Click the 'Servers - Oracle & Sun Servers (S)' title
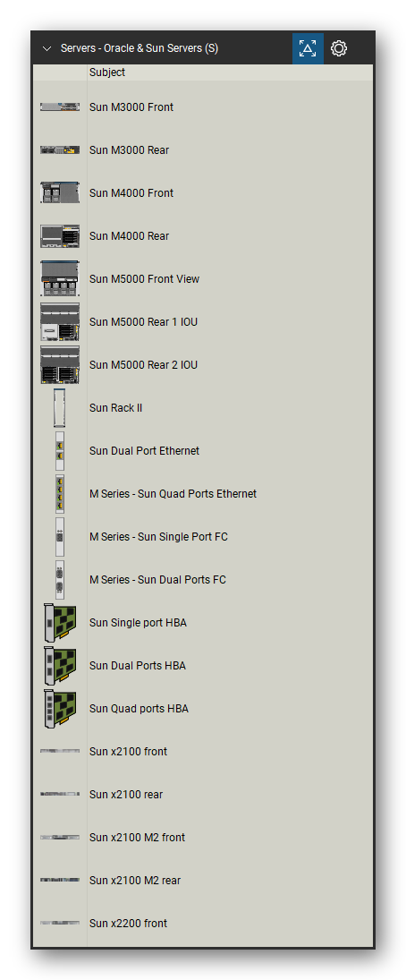The height and width of the screenshot is (980, 406). coord(140,48)
